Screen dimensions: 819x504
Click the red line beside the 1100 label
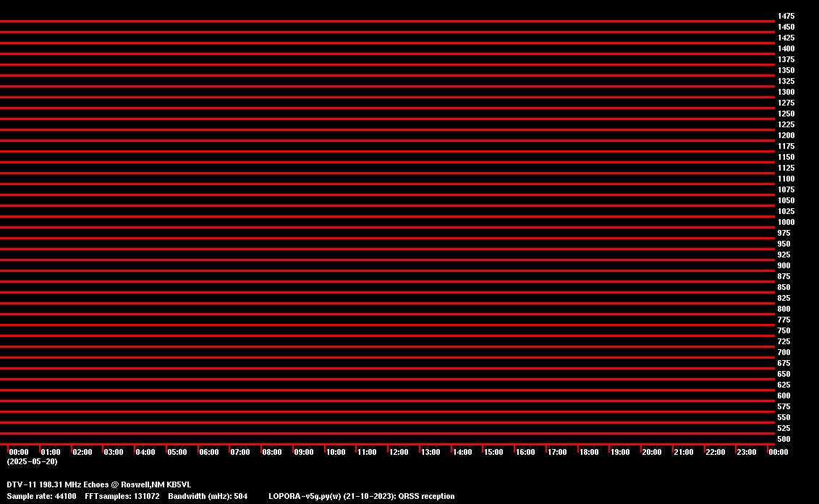coord(387,174)
